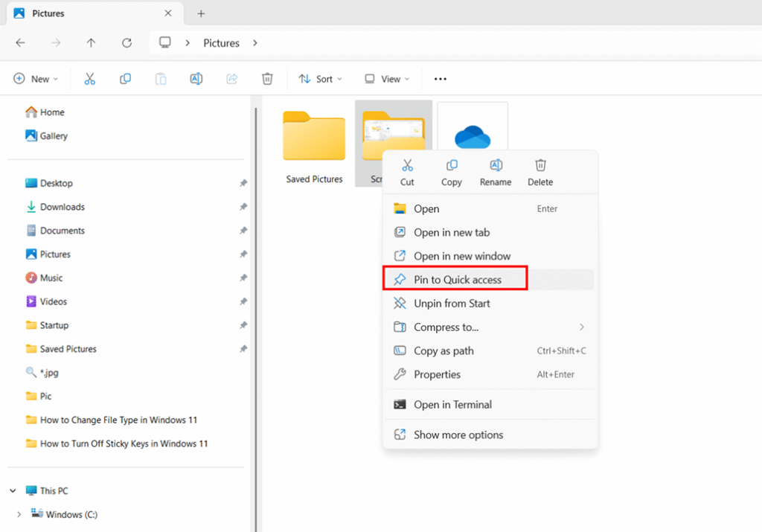Viewport: 762px width, 532px height.
Task: Select the OneDrive cloud item thumbnail
Action: (x=473, y=127)
